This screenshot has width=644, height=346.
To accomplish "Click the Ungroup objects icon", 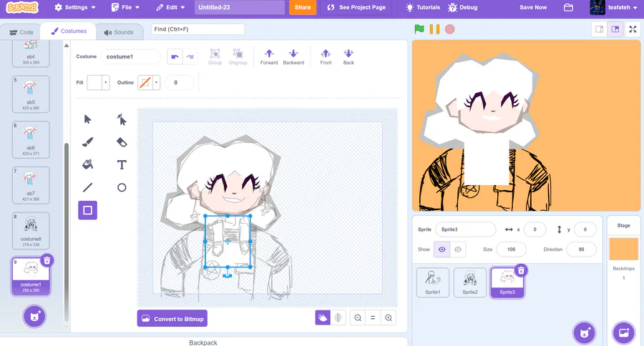I will click(x=238, y=56).
